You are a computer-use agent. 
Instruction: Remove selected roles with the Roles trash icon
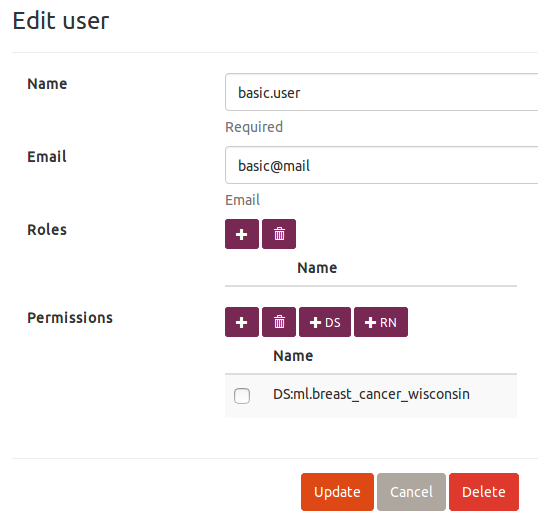tap(279, 234)
